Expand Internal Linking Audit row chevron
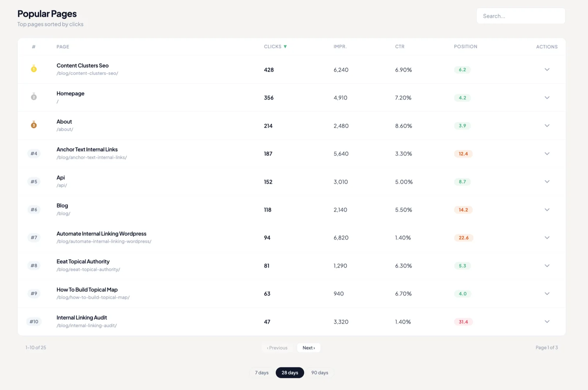Image resolution: width=588 pixels, height=390 pixels. click(x=547, y=322)
